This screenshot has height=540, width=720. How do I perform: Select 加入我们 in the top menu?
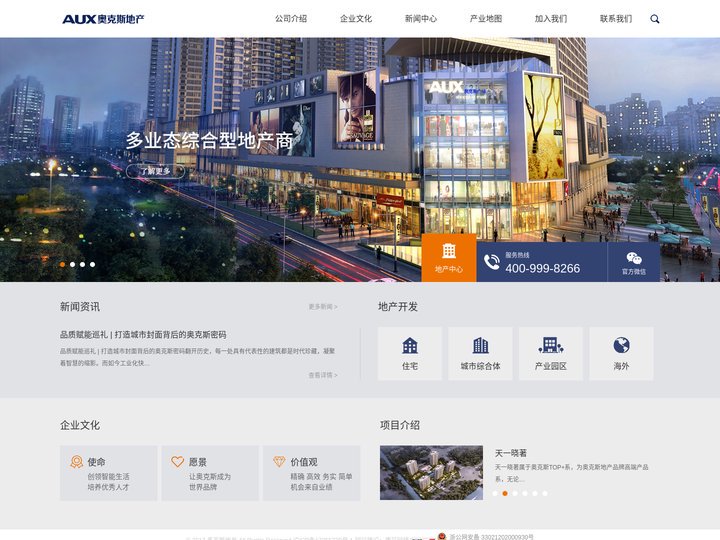tap(551, 19)
